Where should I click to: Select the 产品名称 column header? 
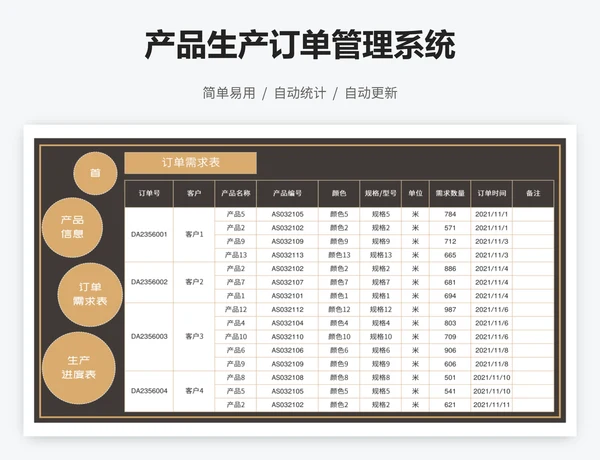point(236,193)
